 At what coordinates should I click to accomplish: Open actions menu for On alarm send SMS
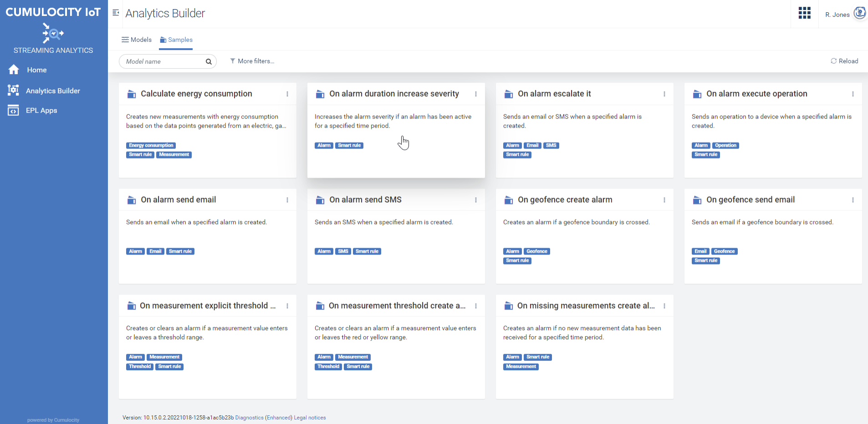(476, 200)
